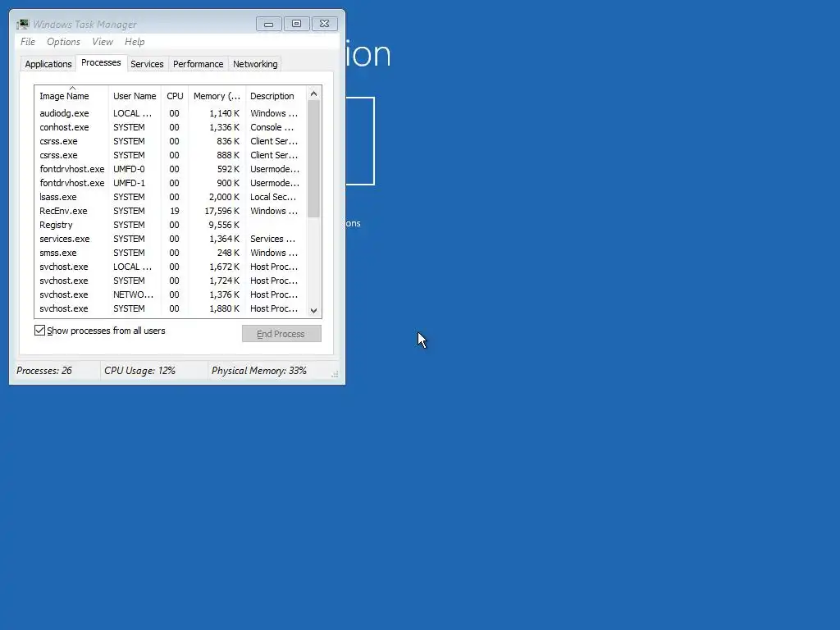Viewport: 840px width, 630px height.
Task: Click the white outlined tile behind Task Manager
Action: click(x=360, y=141)
